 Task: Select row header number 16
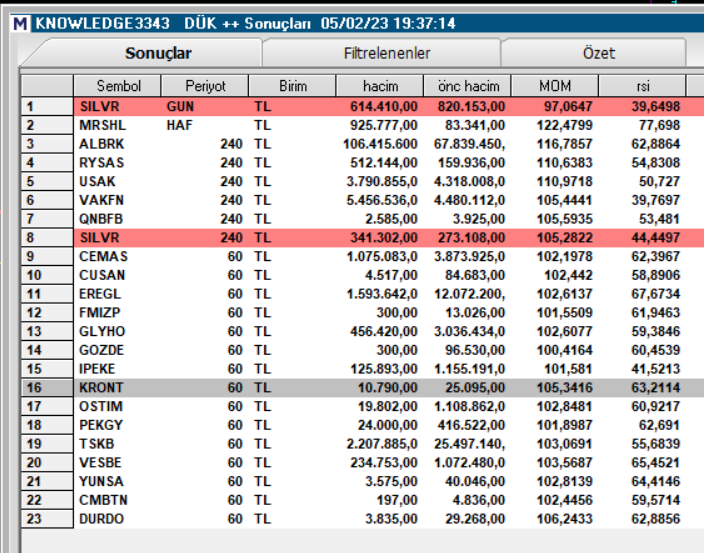(48, 387)
